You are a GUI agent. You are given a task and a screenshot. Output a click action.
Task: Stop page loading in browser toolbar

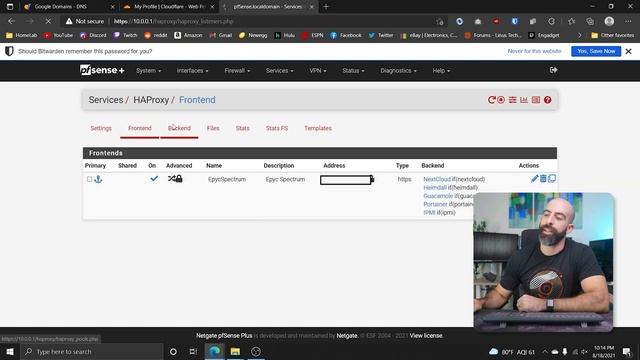coord(48,21)
